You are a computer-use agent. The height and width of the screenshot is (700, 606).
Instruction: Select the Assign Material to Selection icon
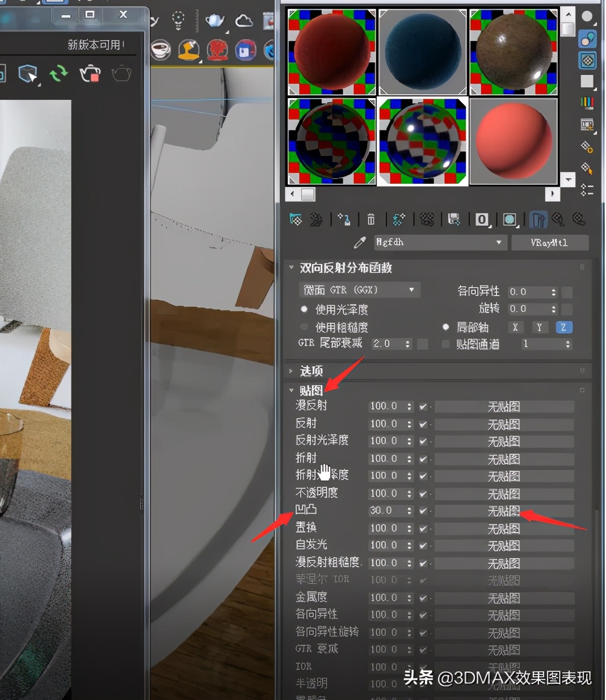click(x=344, y=220)
